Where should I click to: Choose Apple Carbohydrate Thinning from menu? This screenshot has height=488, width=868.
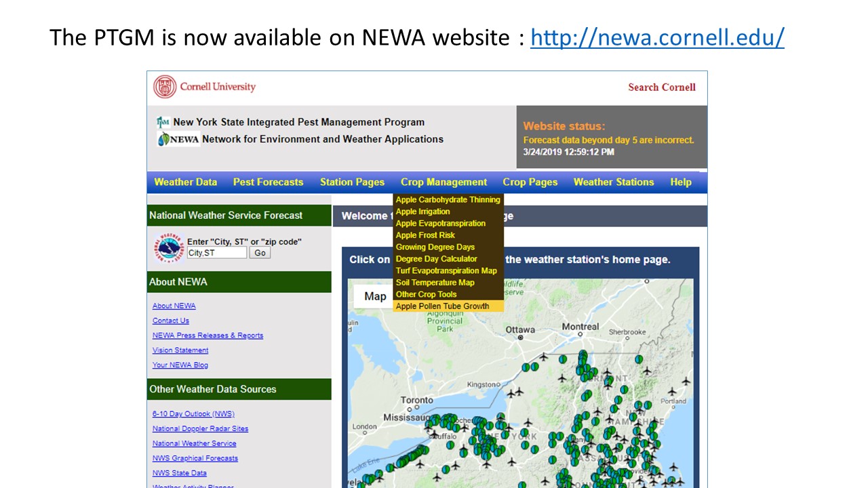coord(448,200)
